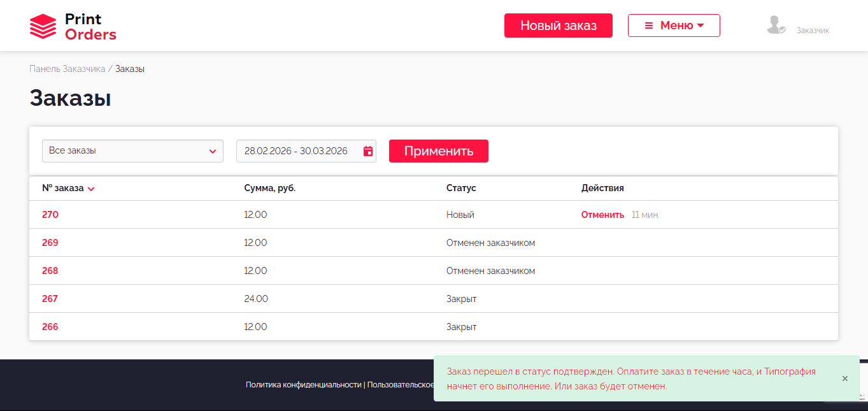Close the green notification message

844,379
